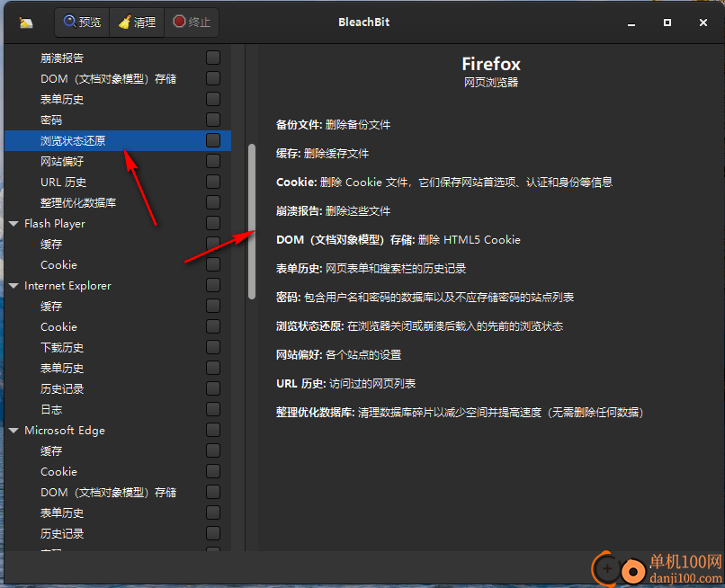725x588 pixels.
Task: Select 缓存 under Internet Explorer
Action: coord(118,306)
